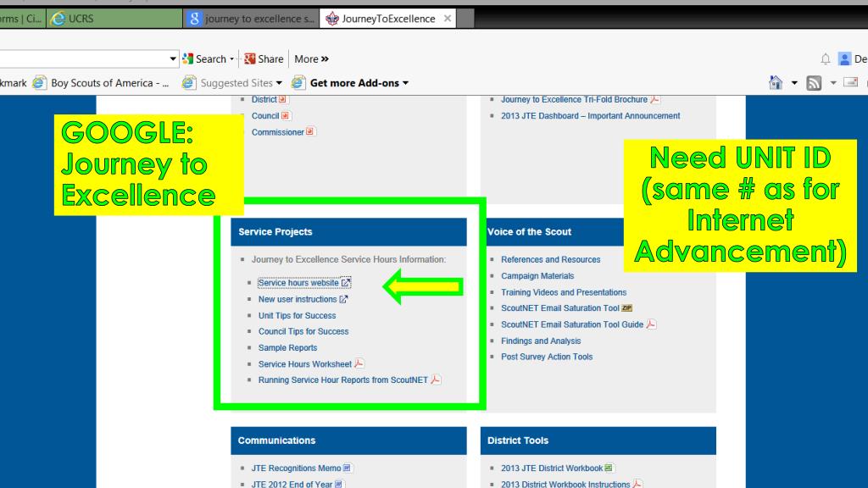868x488 pixels.
Task: Click the read mail toolbar icon
Action: 850,82
